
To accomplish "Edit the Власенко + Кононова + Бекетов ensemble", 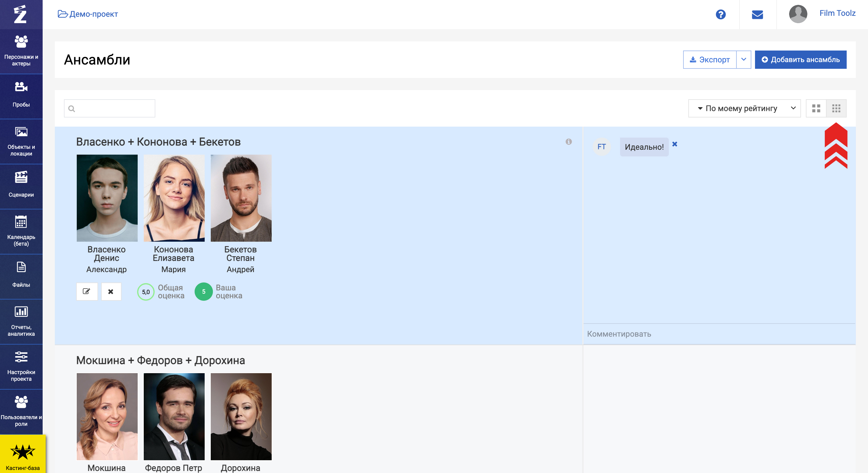I will click(86, 292).
